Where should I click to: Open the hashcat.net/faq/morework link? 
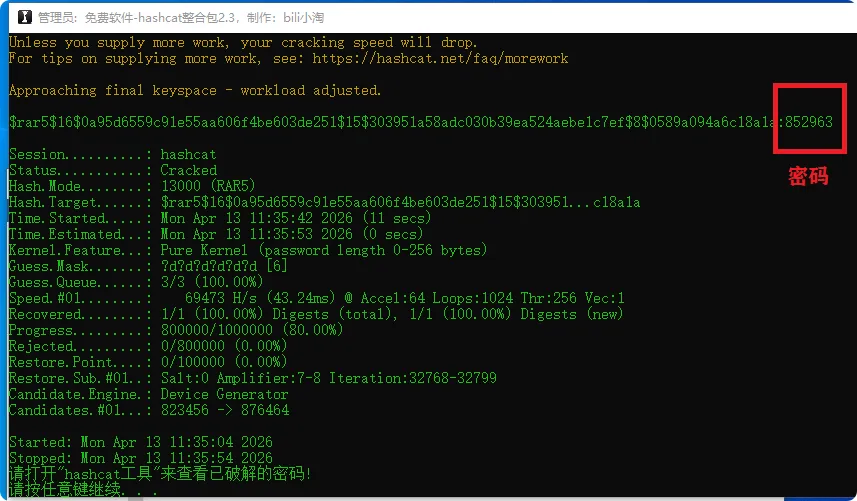point(440,58)
